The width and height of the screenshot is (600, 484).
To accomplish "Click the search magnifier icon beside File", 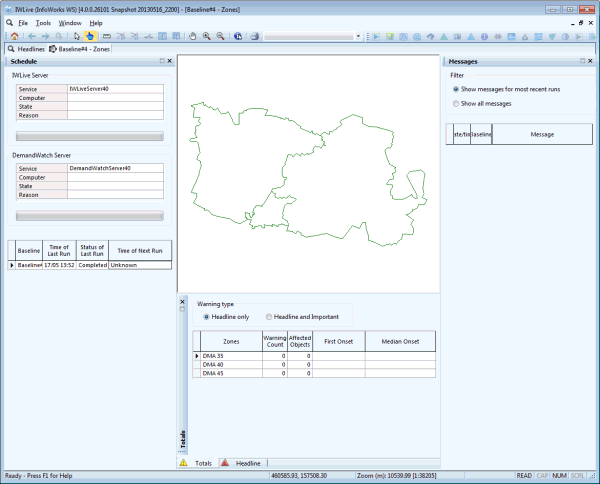I will [x=10, y=23].
